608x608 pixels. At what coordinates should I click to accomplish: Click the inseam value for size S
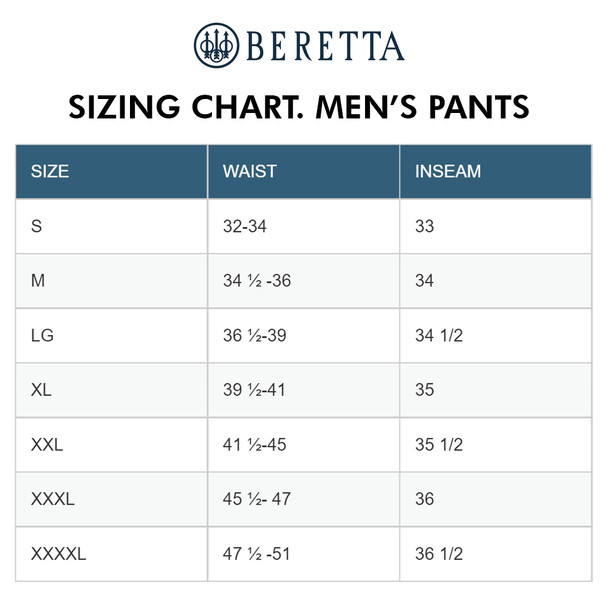(x=424, y=226)
